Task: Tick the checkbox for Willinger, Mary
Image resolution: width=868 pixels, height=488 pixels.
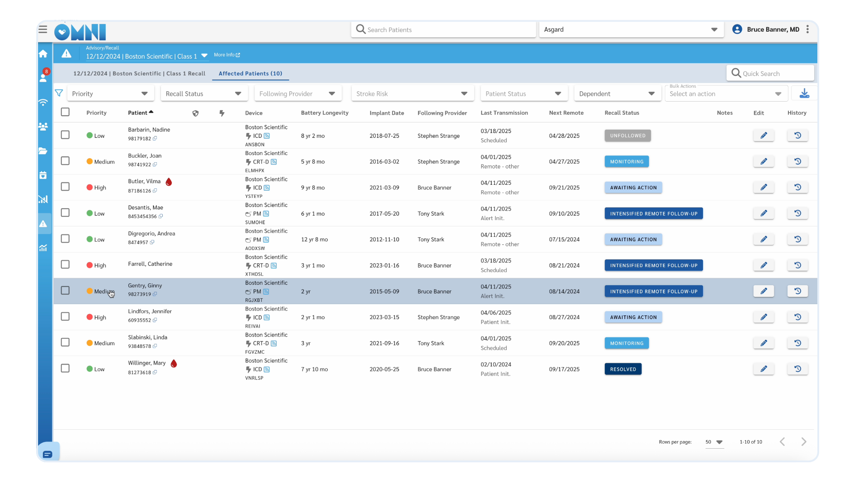Action: click(65, 368)
